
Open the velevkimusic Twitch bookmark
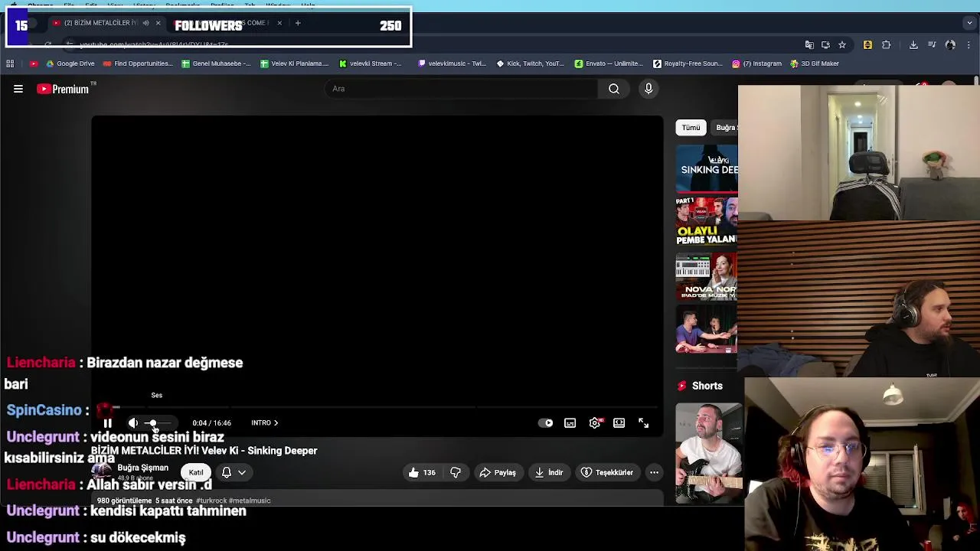coord(452,64)
